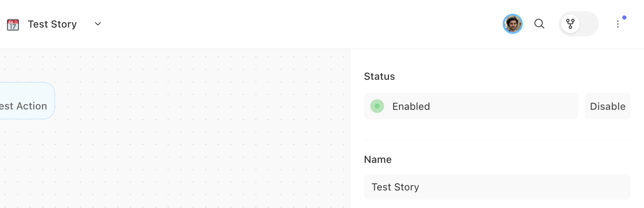The image size is (644, 208).
Task: Click the Name section label
Action: click(x=378, y=160)
